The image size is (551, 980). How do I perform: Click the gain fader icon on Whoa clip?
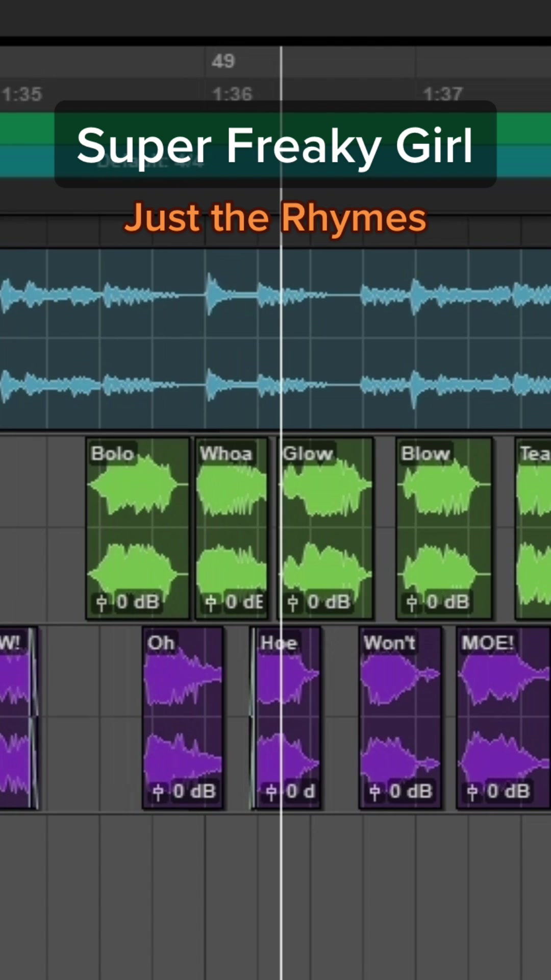pyautogui.click(x=210, y=603)
